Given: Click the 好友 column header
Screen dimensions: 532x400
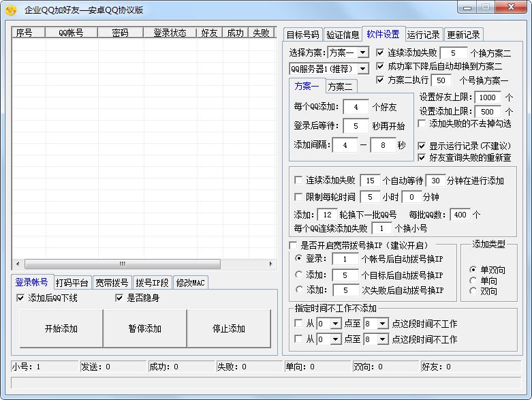Looking at the screenshot, I should [x=210, y=33].
